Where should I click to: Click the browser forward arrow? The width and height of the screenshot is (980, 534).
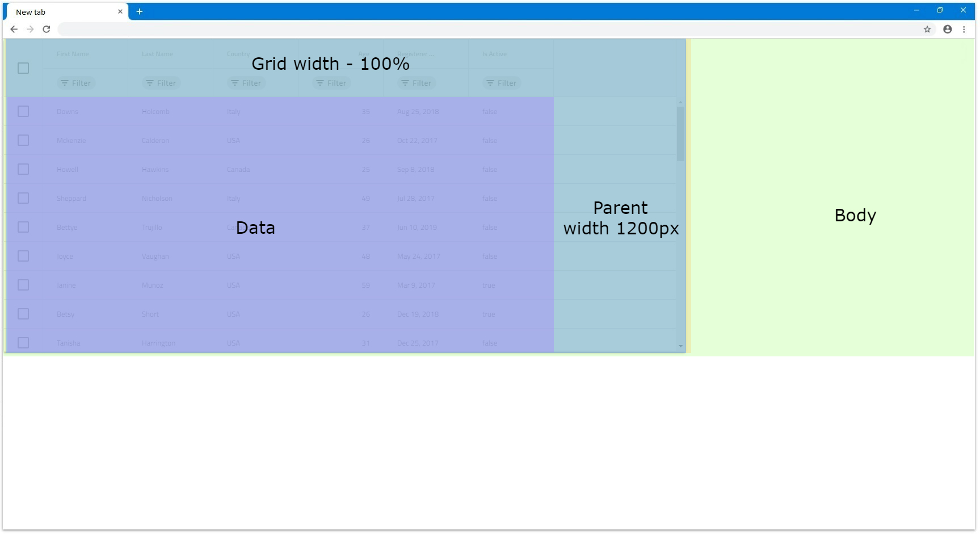pyautogui.click(x=31, y=30)
